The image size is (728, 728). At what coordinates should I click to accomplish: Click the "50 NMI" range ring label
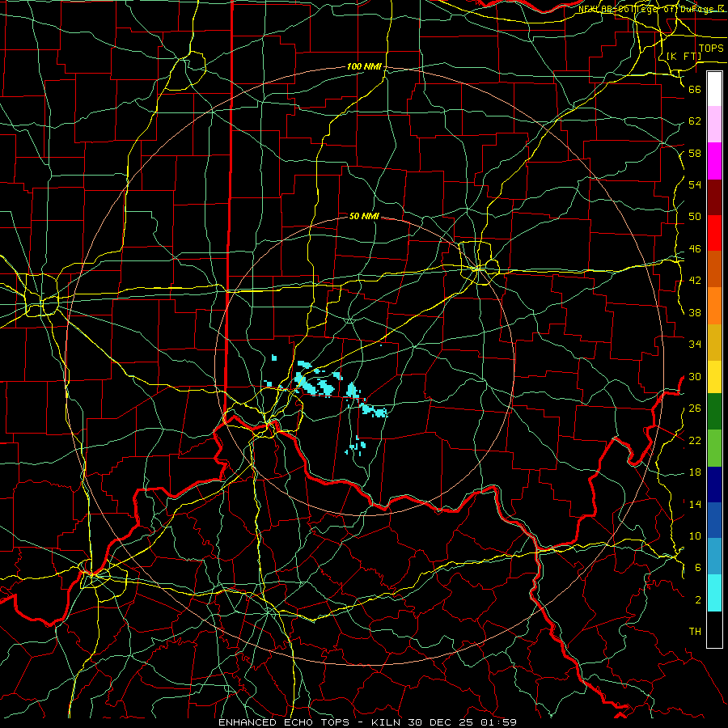click(x=364, y=216)
